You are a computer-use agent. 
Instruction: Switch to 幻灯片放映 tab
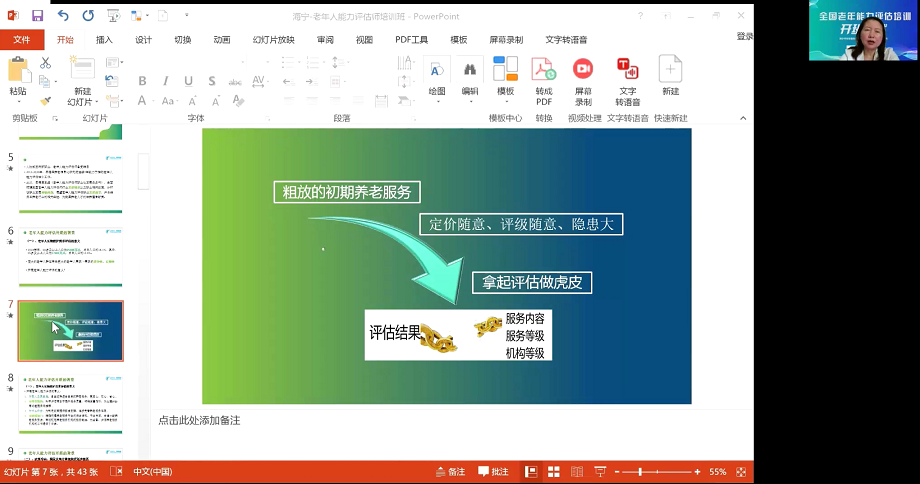click(273, 40)
